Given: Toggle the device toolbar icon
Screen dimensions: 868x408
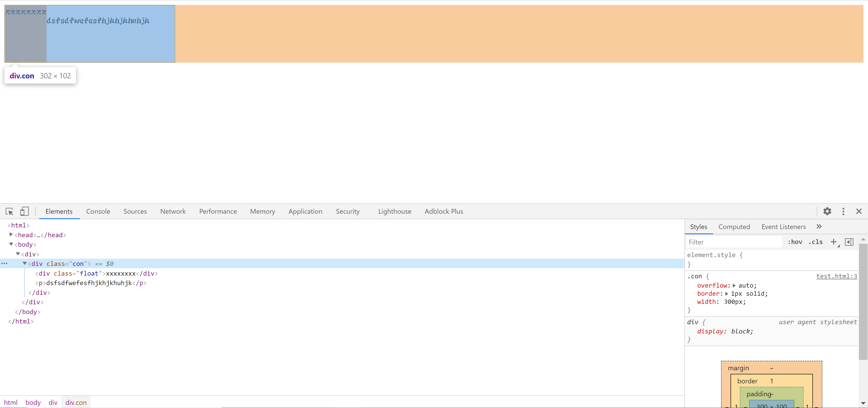Looking at the screenshot, I should pos(24,211).
